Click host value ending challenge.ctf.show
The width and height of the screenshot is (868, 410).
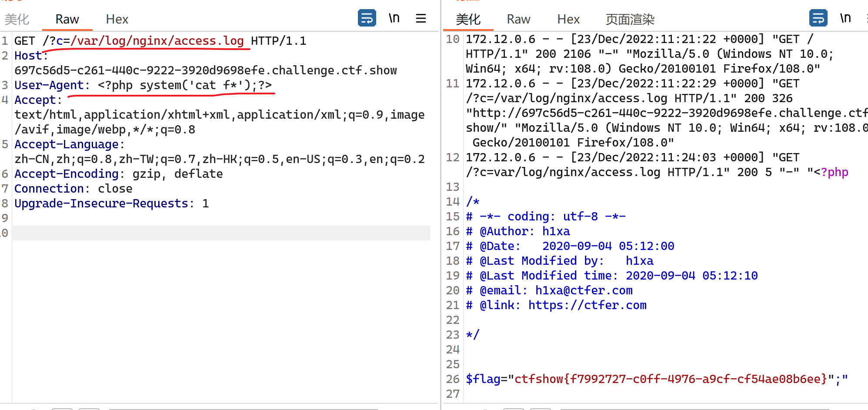206,70
